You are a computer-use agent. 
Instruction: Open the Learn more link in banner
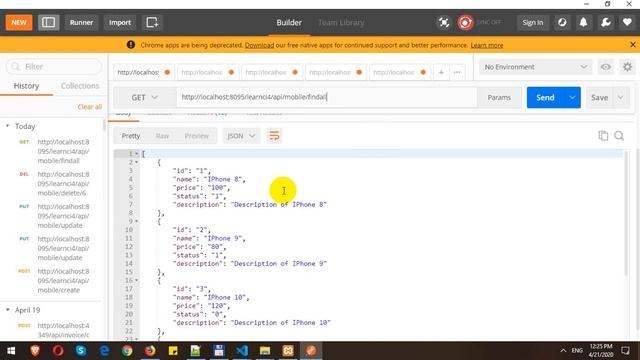(487, 45)
